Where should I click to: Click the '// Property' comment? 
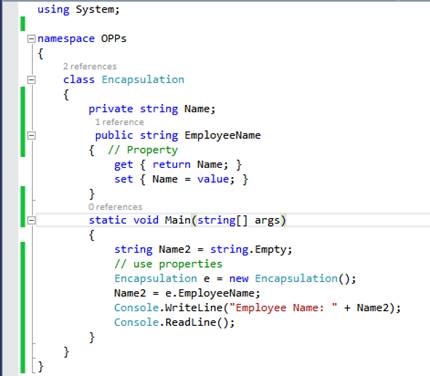[x=143, y=150]
